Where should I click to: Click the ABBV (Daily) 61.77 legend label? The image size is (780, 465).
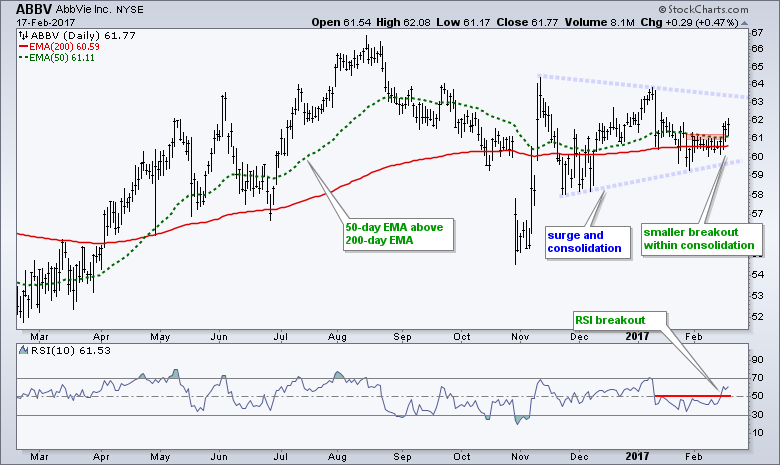click(x=83, y=35)
